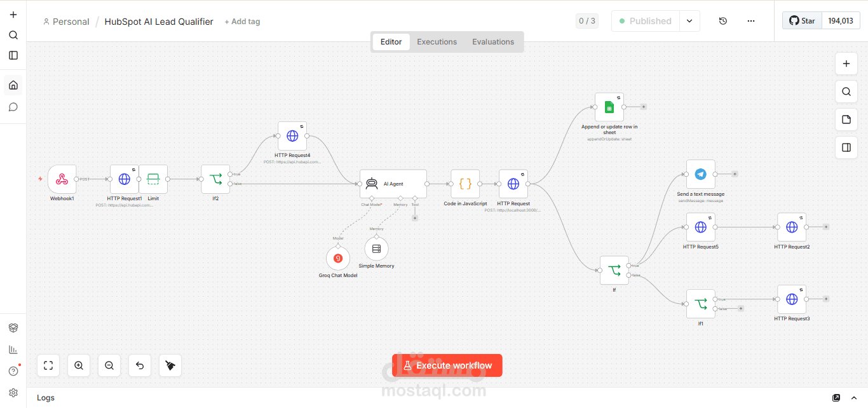This screenshot has width=868, height=408.
Task: Add node on If1 false output plus
Action: [740, 308]
